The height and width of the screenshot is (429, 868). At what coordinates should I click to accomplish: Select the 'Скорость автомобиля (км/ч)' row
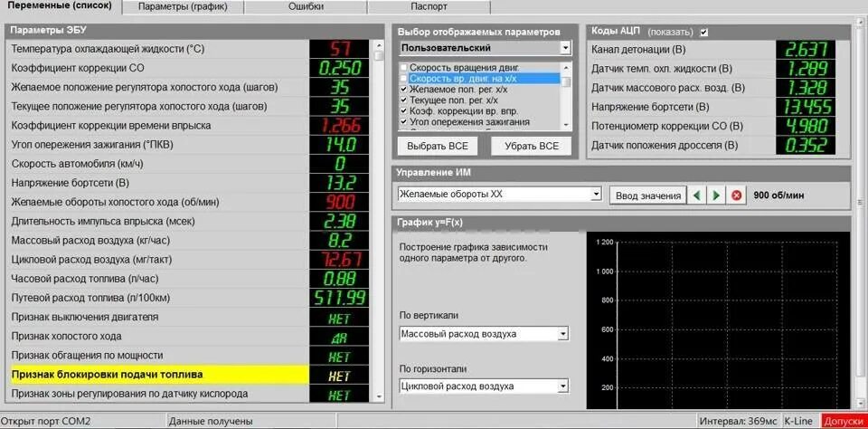coord(188,164)
